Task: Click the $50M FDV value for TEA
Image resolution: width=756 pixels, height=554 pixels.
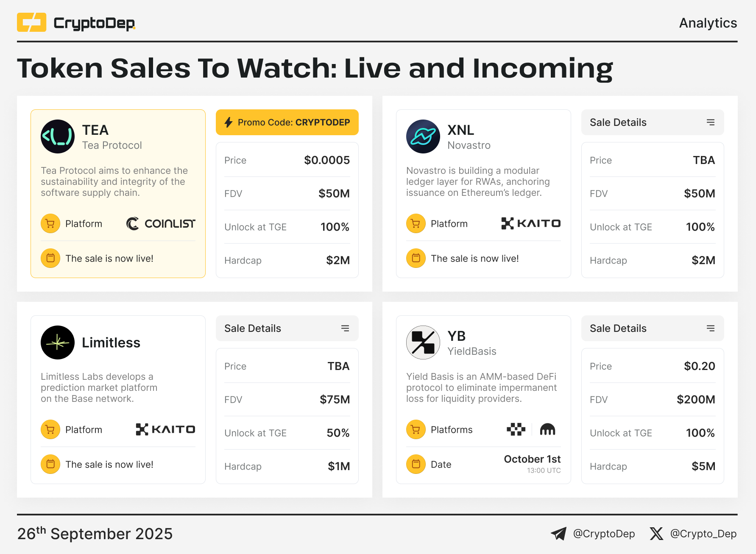Action: 334,194
